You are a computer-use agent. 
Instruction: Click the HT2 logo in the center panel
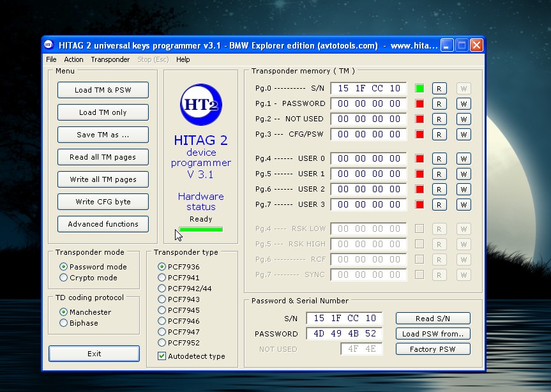[201, 104]
